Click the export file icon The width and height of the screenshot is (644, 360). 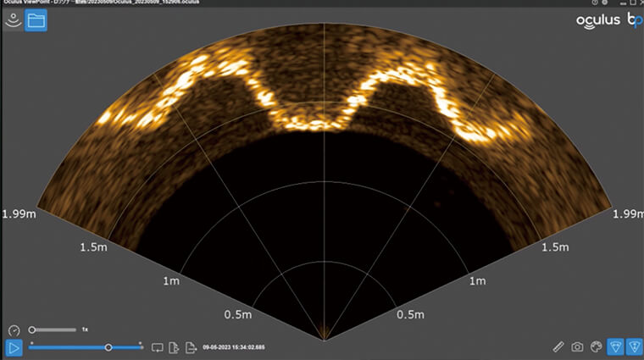click(191, 347)
